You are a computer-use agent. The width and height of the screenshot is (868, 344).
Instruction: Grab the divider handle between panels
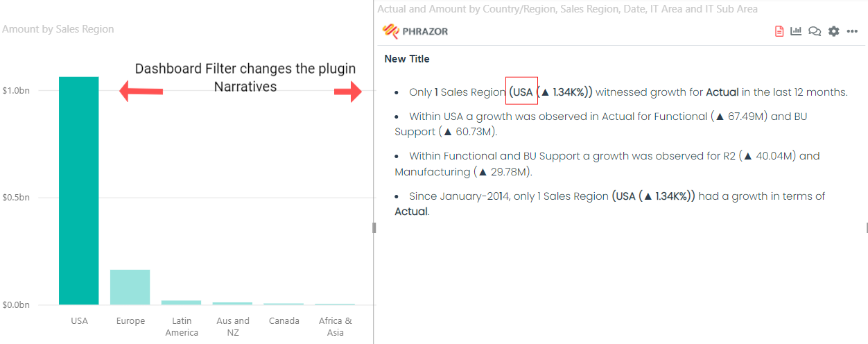(374, 227)
